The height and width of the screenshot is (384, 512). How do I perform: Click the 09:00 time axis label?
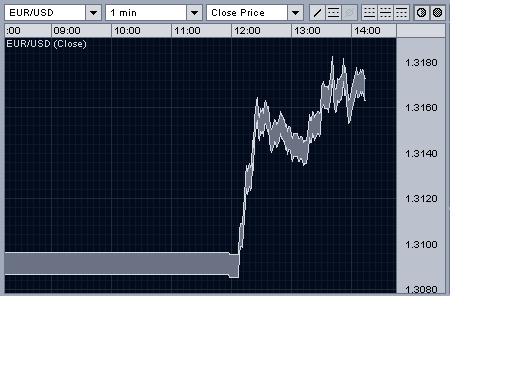pyautogui.click(x=67, y=31)
